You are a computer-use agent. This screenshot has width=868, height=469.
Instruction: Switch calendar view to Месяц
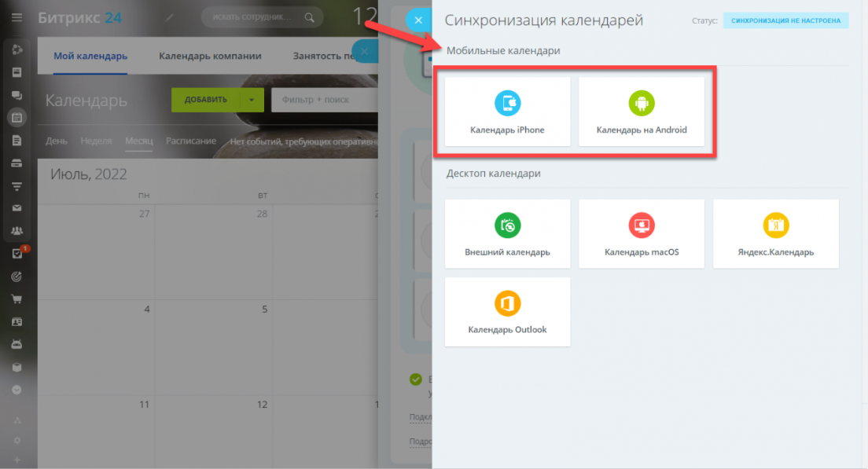139,141
